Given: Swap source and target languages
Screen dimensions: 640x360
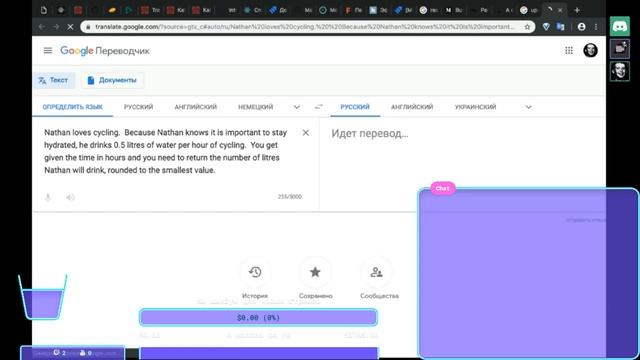Looking at the screenshot, I should (x=319, y=107).
